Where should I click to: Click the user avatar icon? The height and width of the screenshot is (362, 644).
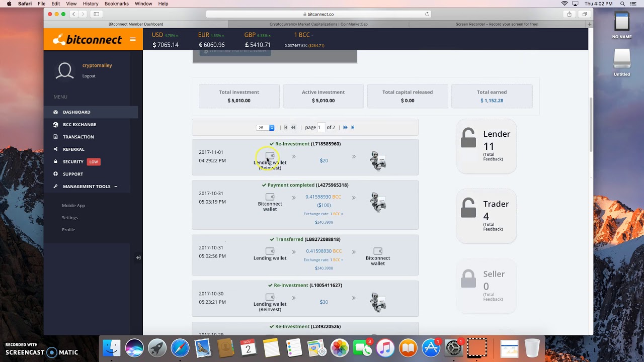click(x=65, y=71)
